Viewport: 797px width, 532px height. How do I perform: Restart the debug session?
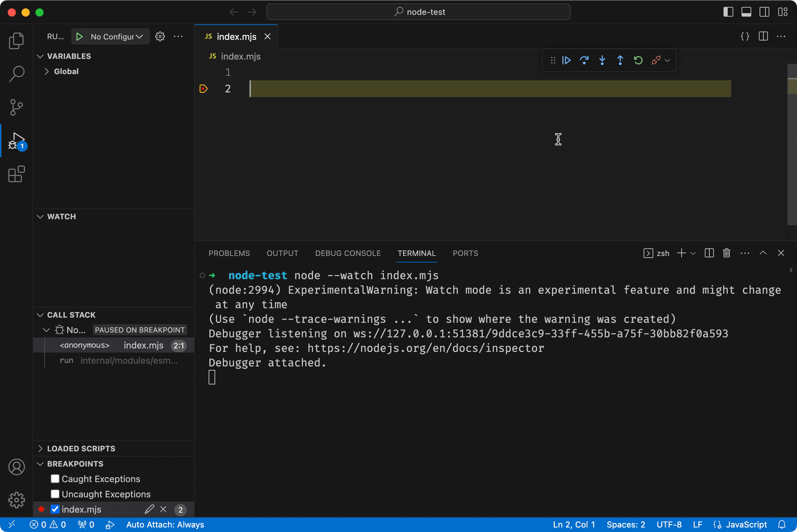pos(638,60)
